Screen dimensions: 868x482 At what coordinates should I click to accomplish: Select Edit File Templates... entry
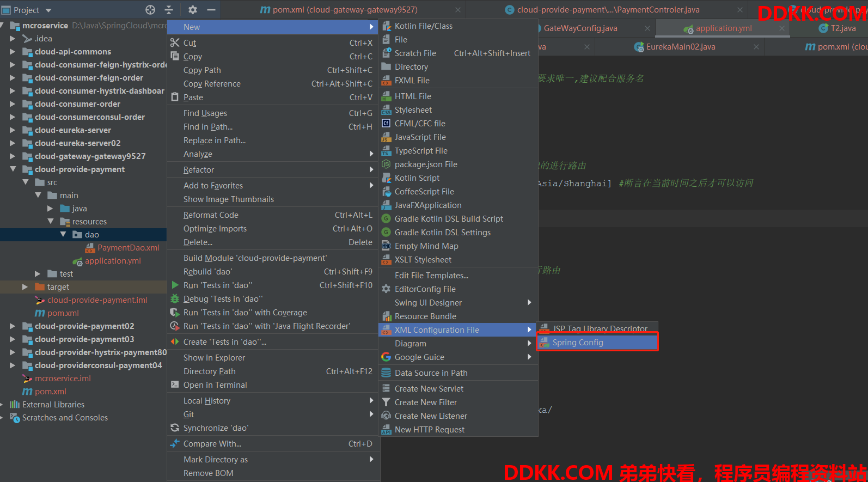click(457, 275)
